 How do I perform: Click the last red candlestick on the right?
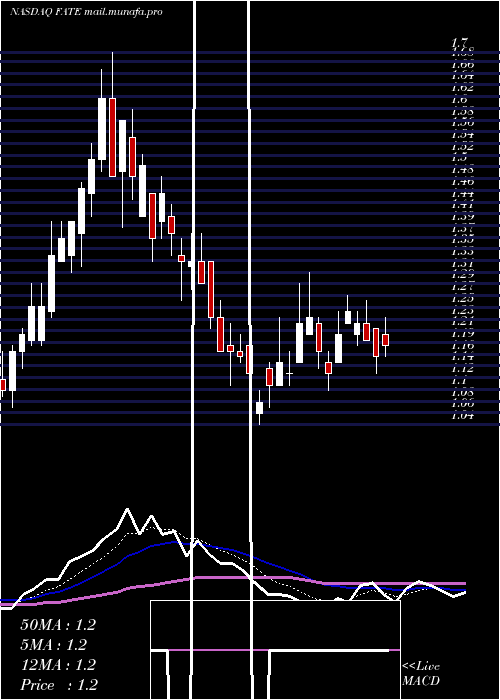pos(386,340)
